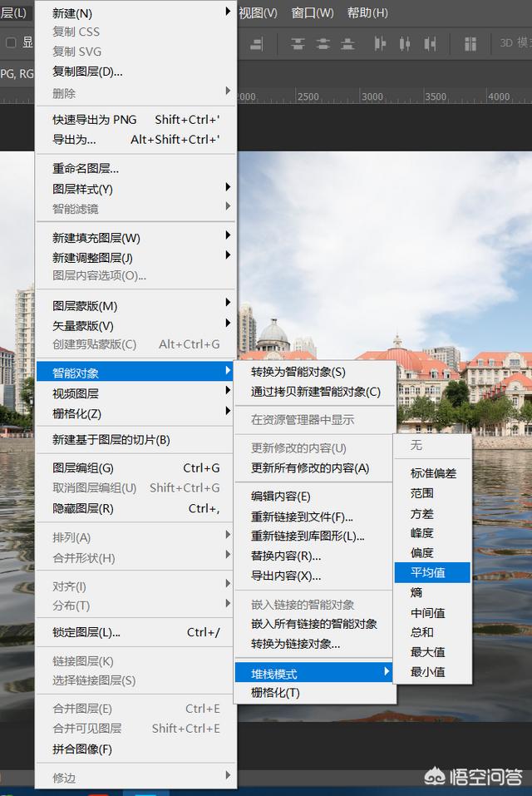
Task: Choose 转换为智能对象(S) from submenu
Action: [x=298, y=372]
